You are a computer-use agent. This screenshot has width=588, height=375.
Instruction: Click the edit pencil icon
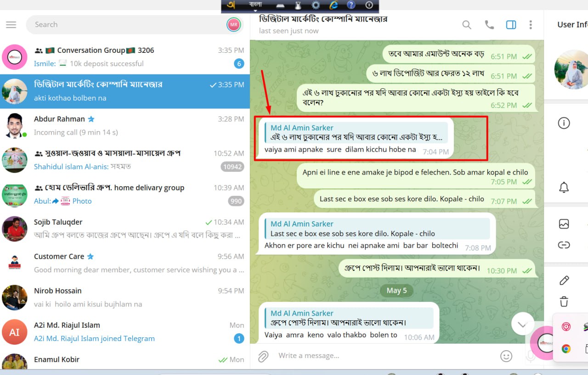(564, 280)
